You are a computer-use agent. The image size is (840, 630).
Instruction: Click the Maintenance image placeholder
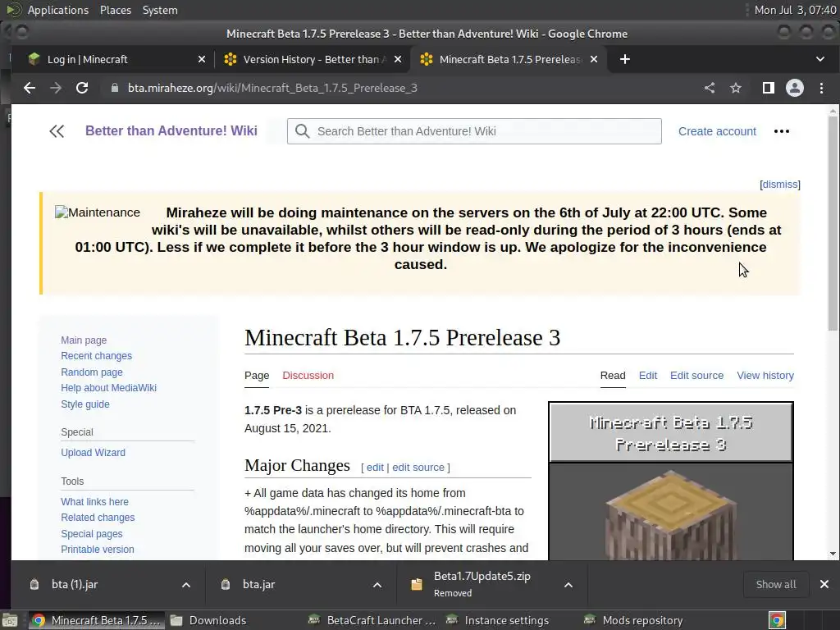[98, 212]
